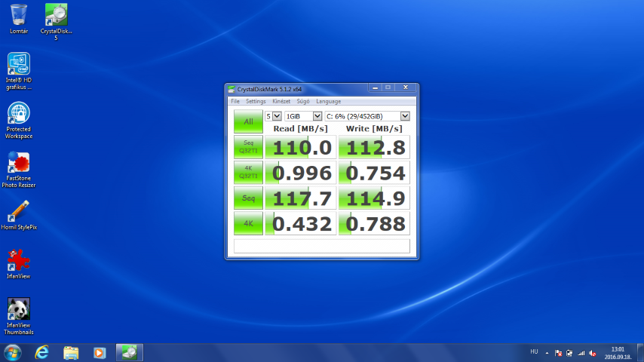The width and height of the screenshot is (644, 362).
Task: Click the Seq Q32T1 read result 110.0
Action: pos(300,147)
